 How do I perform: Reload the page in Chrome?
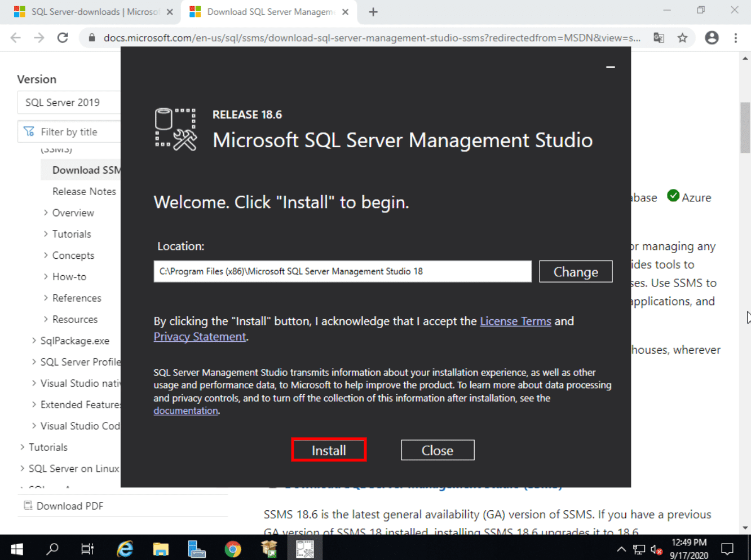pos(63,38)
